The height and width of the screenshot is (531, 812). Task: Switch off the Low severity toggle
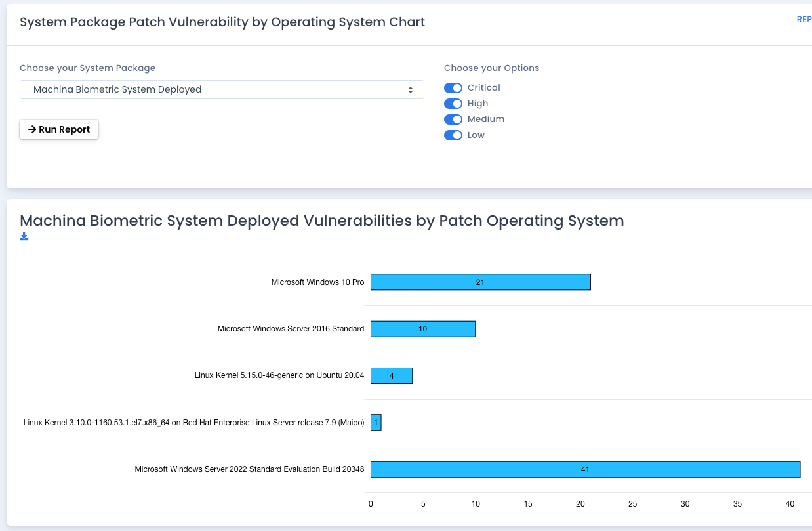coord(453,135)
